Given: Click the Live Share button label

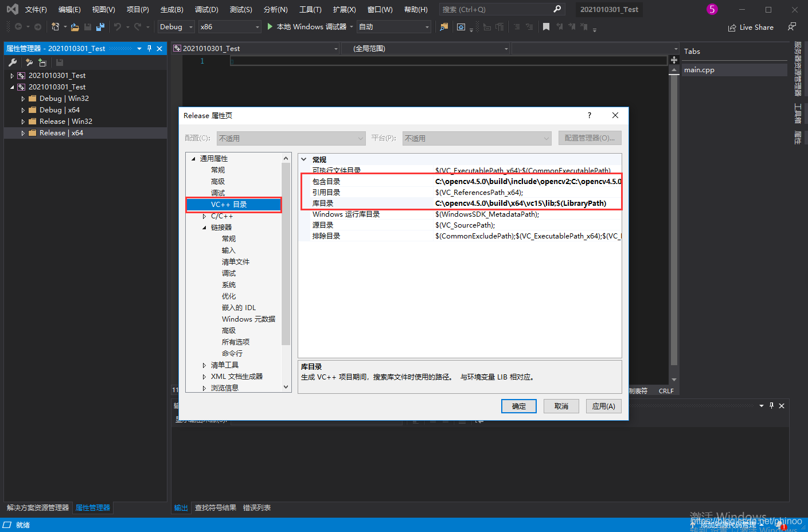Looking at the screenshot, I should pyautogui.click(x=756, y=28).
